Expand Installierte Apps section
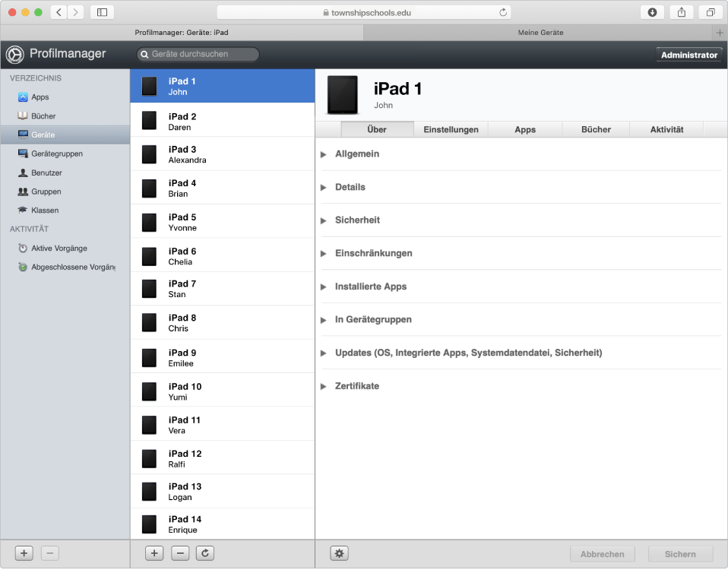The width and height of the screenshot is (728, 570). (x=324, y=287)
